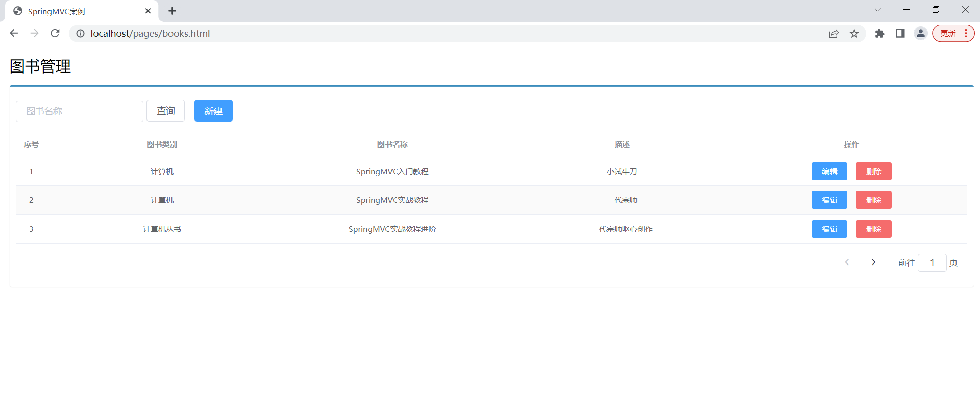The image size is (980, 408).
Task: Open a new browser tab
Action: click(172, 11)
